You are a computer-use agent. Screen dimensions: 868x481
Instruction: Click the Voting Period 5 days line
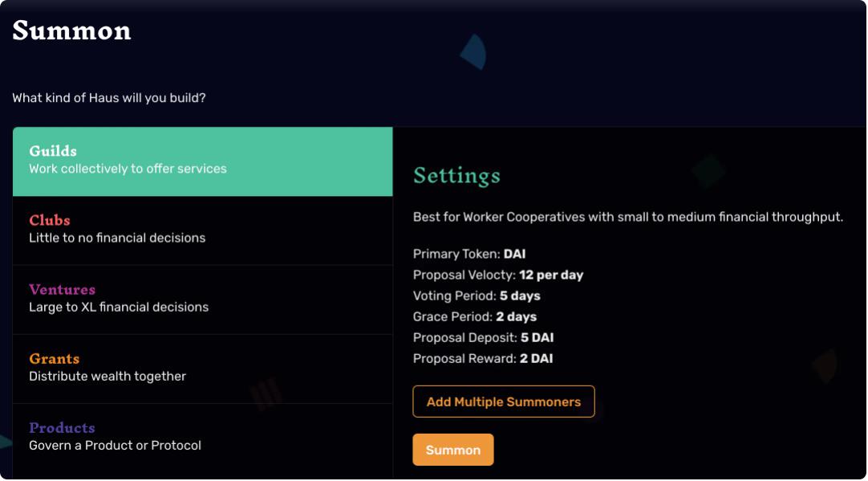pyautogui.click(x=477, y=296)
